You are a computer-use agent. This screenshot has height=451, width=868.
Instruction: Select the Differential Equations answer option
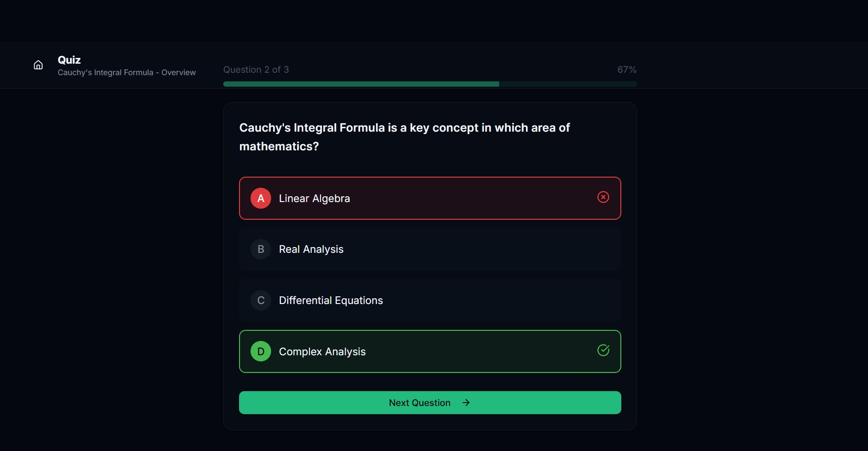(x=430, y=300)
